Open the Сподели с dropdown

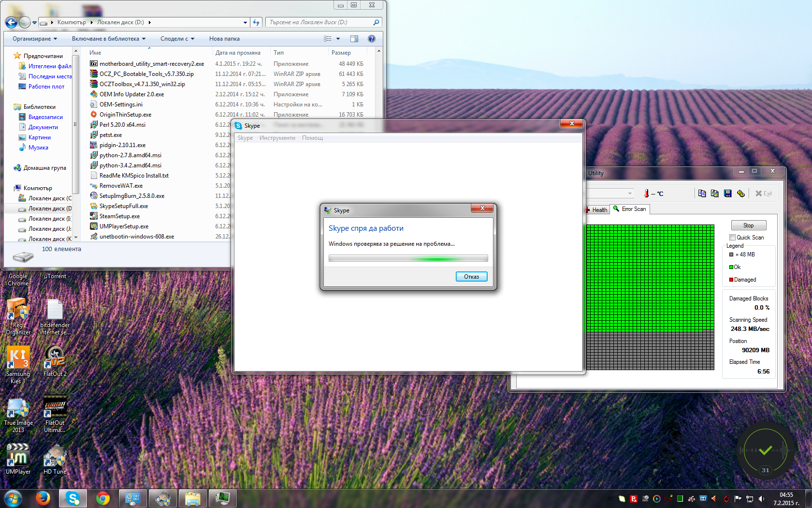pos(177,39)
